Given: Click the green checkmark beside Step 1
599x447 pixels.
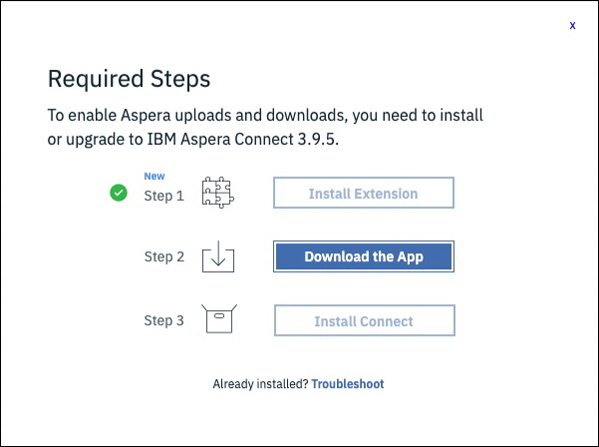Looking at the screenshot, I should [x=118, y=193].
